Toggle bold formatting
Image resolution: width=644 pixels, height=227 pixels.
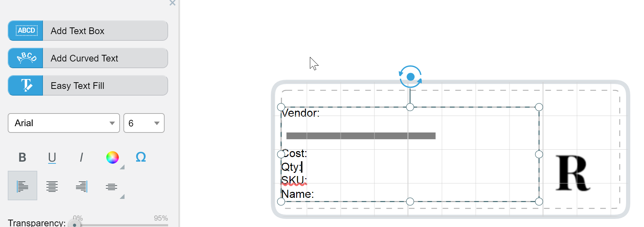click(x=22, y=157)
